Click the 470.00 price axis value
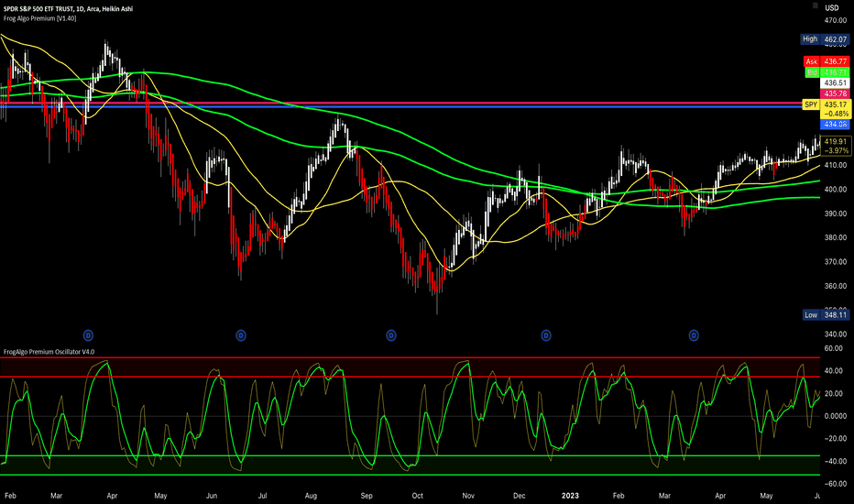 [836, 21]
